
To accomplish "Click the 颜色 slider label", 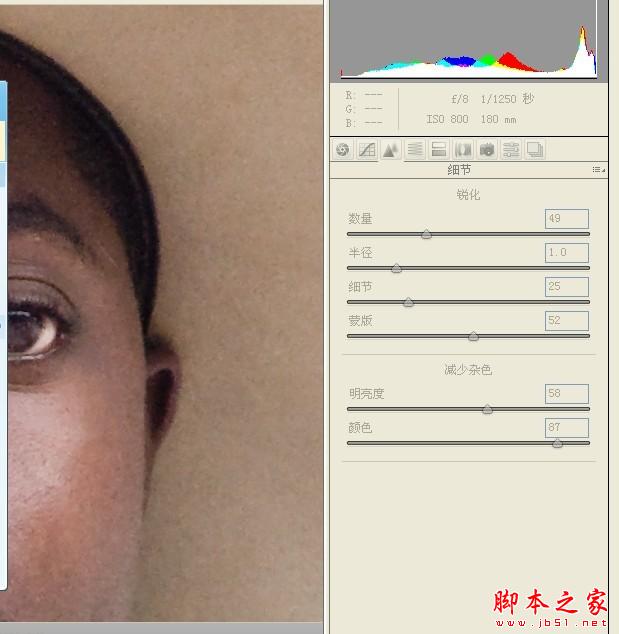I will coord(360,427).
